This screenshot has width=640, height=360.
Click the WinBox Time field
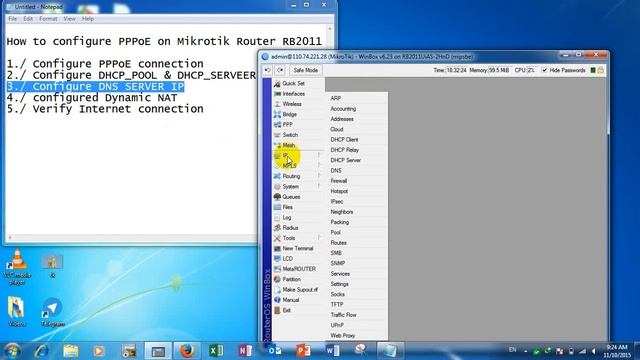pyautogui.click(x=456, y=70)
